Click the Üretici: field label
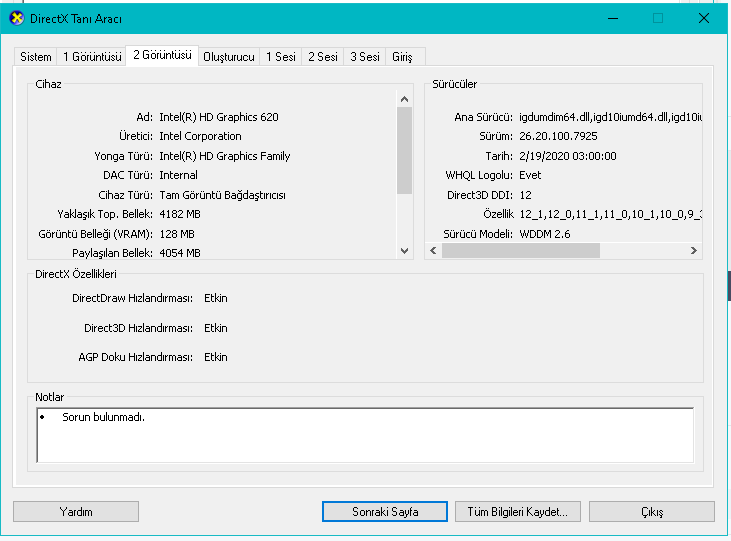Viewport: 731px width, 541px height. (x=136, y=136)
